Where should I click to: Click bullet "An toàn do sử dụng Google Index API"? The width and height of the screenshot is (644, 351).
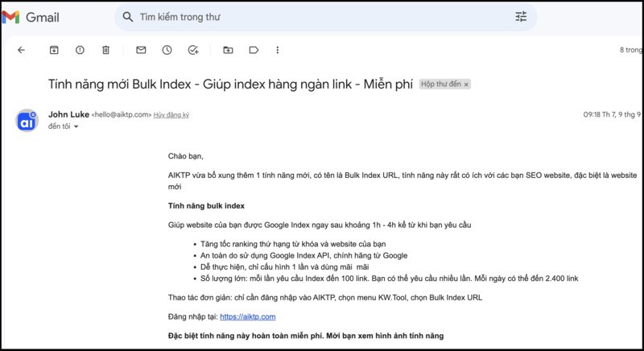pyautogui.click(x=304, y=255)
